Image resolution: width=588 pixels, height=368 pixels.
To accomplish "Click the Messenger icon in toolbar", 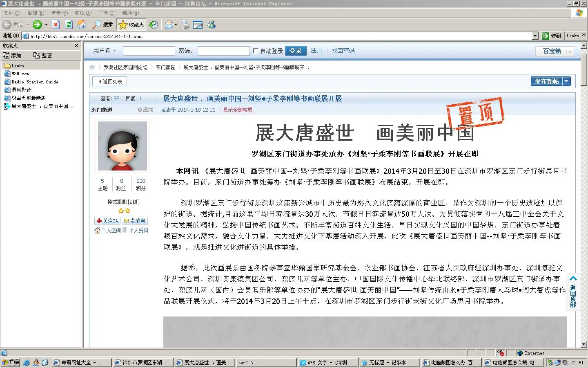I will [212, 25].
